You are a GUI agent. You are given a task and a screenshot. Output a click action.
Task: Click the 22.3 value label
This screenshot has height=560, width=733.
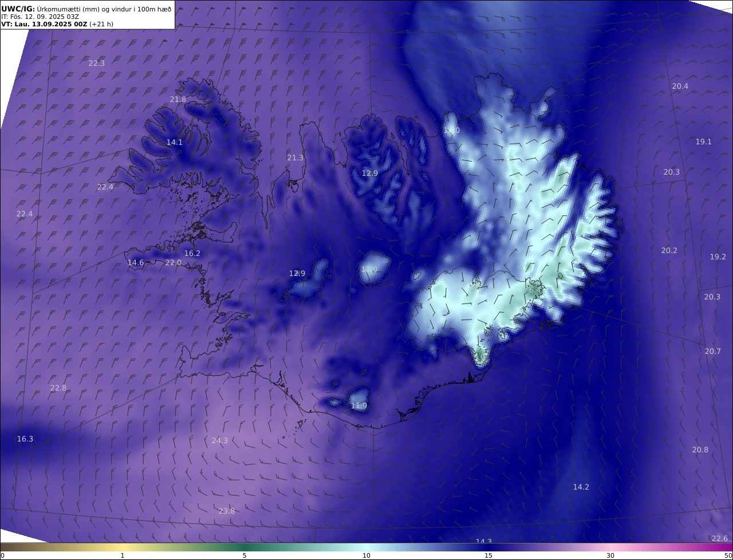point(97,63)
